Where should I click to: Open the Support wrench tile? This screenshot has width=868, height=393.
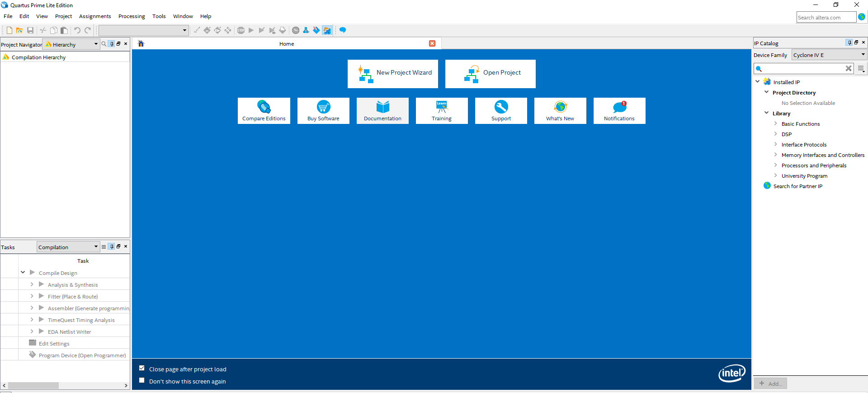click(501, 111)
